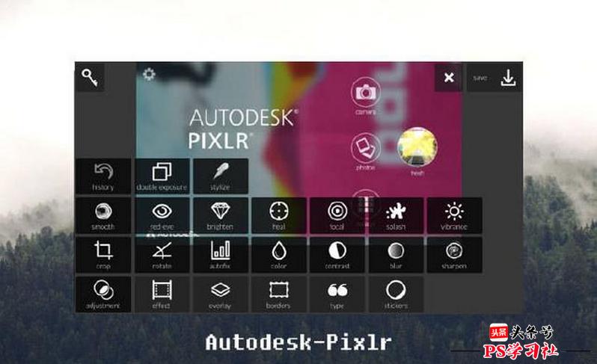The image size is (597, 364).
Task: Open the camera option
Action: 366,96
